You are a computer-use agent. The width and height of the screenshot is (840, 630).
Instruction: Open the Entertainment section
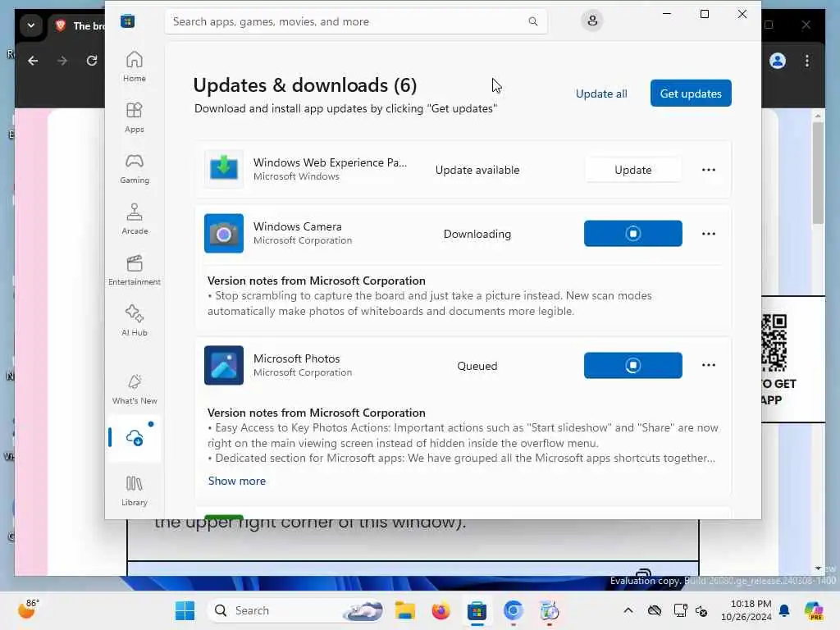click(x=134, y=270)
